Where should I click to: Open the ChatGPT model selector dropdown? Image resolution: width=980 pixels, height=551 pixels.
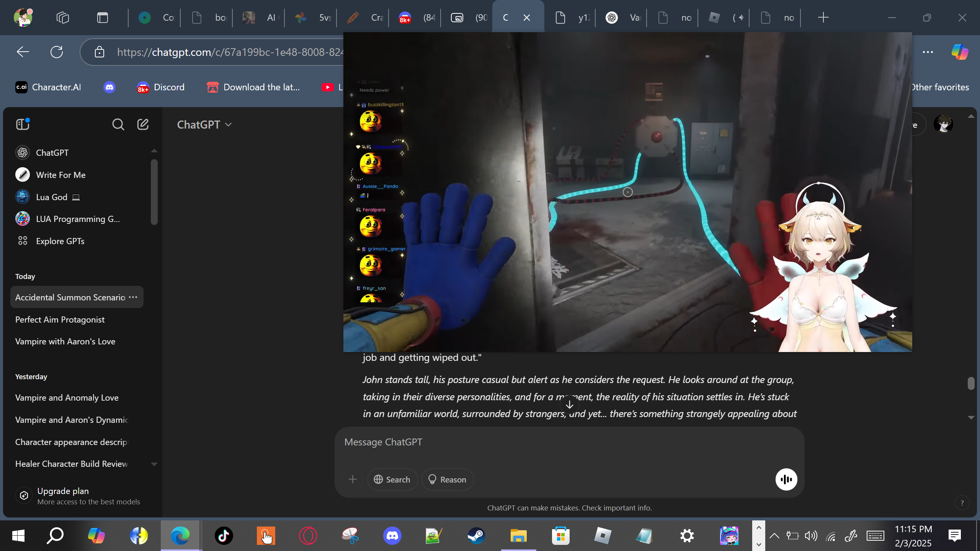(x=204, y=125)
